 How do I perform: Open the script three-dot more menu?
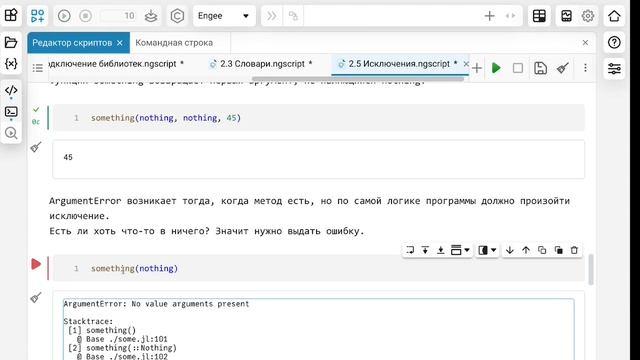pyautogui.click(x=585, y=68)
